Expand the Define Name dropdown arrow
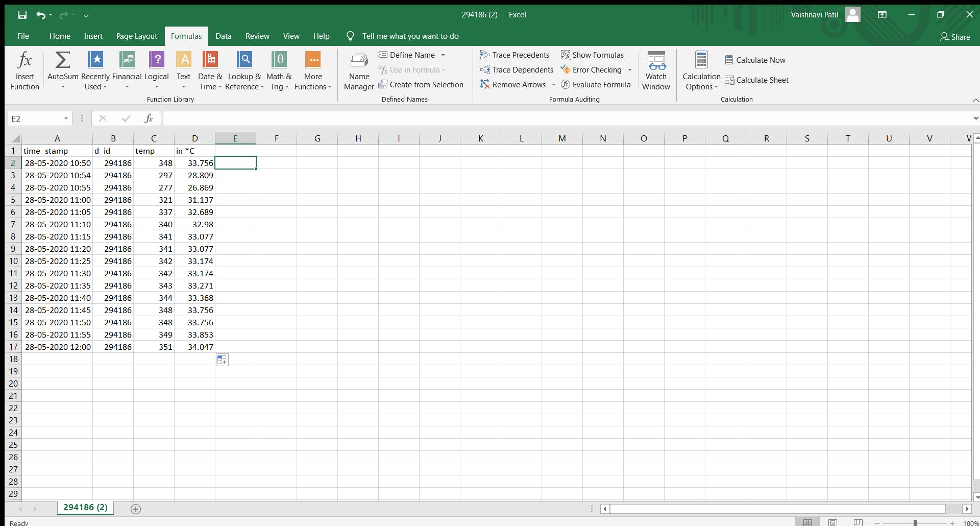This screenshot has height=526, width=980. [x=443, y=55]
